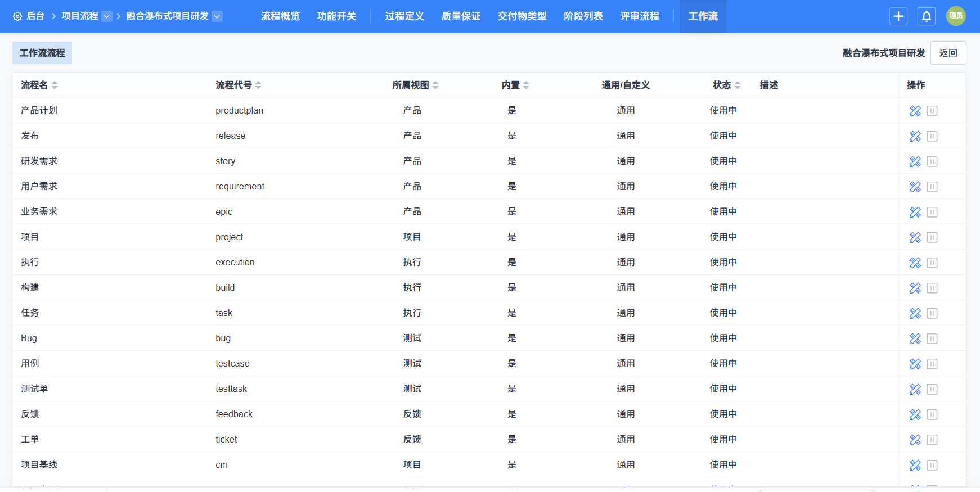
Task: Select the 工作流流程 button
Action: [x=42, y=53]
